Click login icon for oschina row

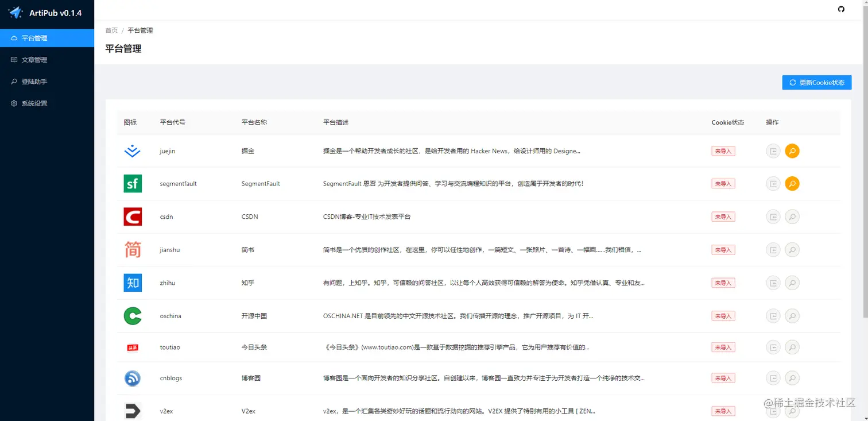[773, 316]
